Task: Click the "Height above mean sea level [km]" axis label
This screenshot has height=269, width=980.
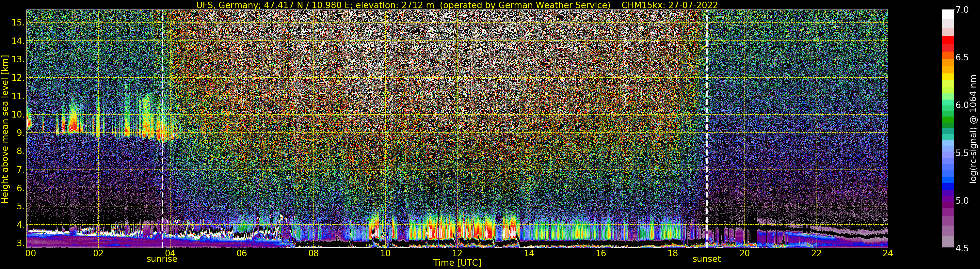Action: tap(5, 129)
